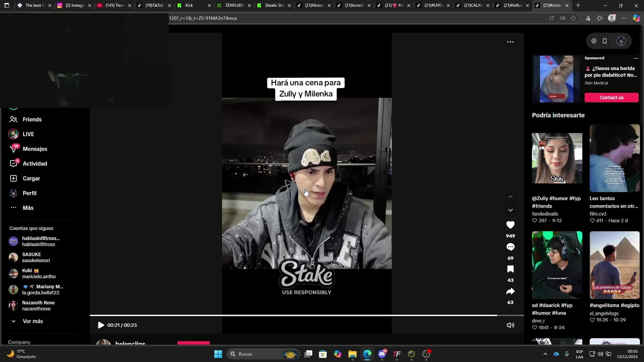The image size is (644, 362).
Task: Click fandedielais author name
Action: pyautogui.click(x=545, y=214)
